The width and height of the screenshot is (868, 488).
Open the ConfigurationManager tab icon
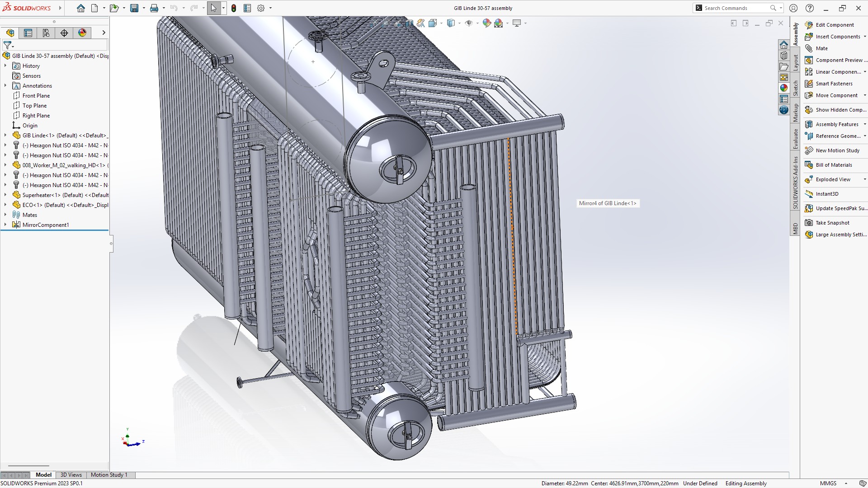(46, 33)
